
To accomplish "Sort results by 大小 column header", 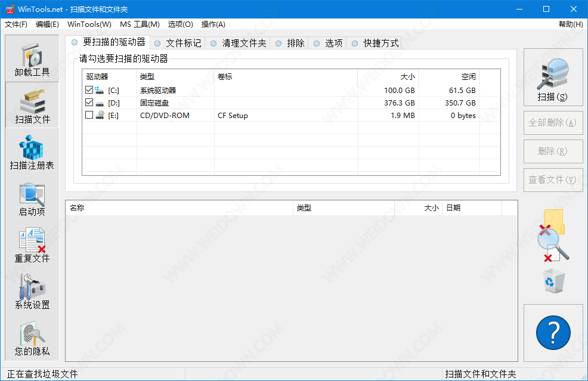I will coord(418,207).
